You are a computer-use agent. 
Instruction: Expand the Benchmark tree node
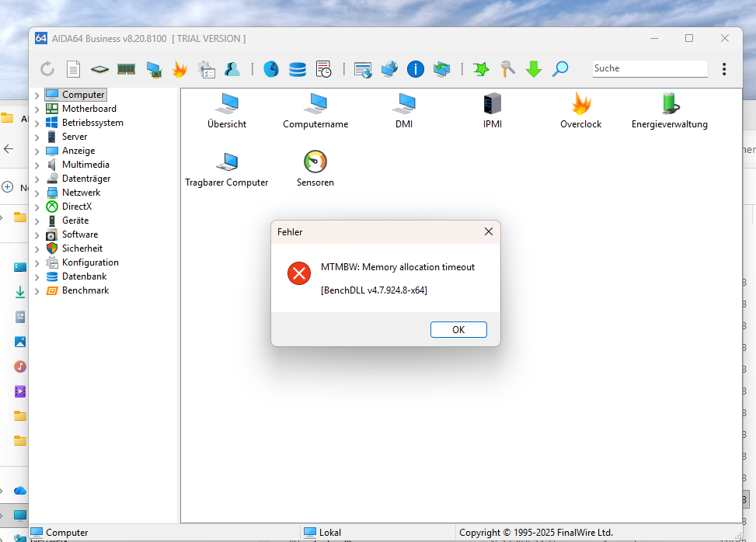37,291
